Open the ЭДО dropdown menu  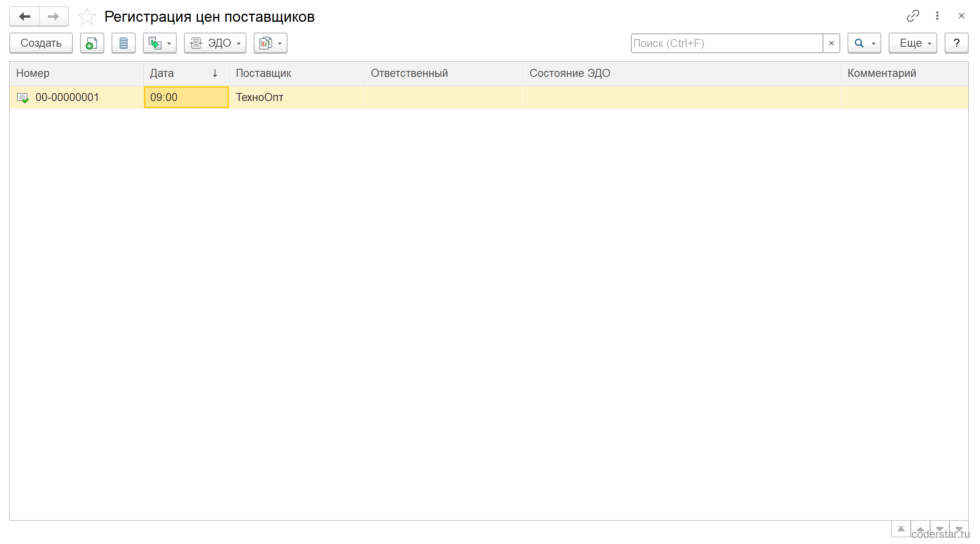point(215,43)
